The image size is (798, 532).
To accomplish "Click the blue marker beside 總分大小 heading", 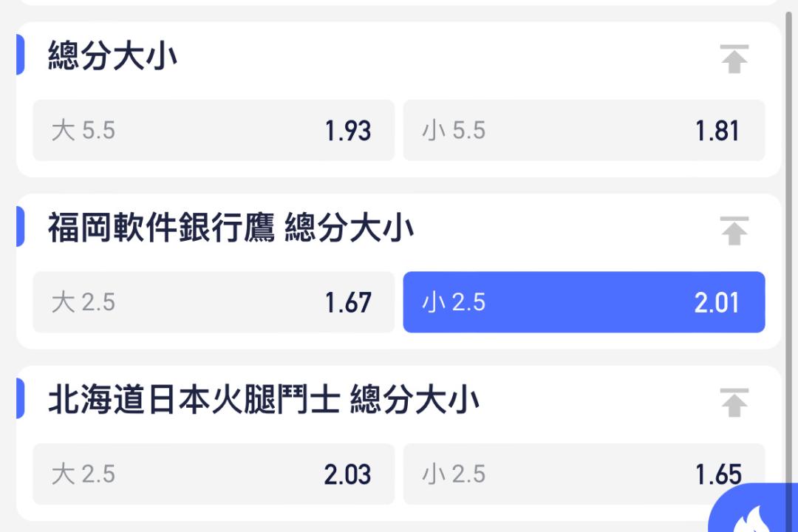I will coord(21,55).
